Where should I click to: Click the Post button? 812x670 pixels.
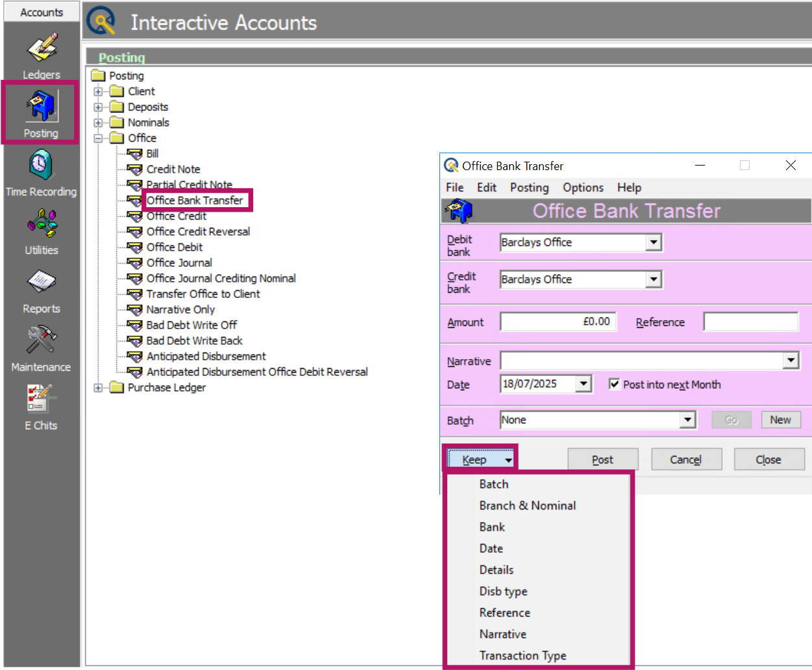(602, 460)
